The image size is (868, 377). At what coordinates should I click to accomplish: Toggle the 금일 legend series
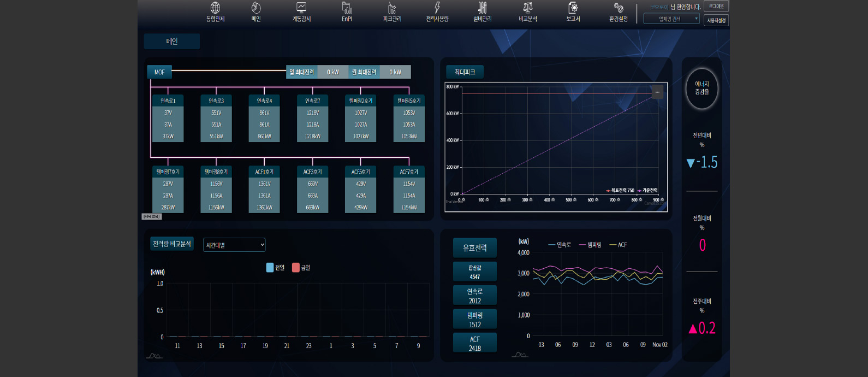[301, 268]
